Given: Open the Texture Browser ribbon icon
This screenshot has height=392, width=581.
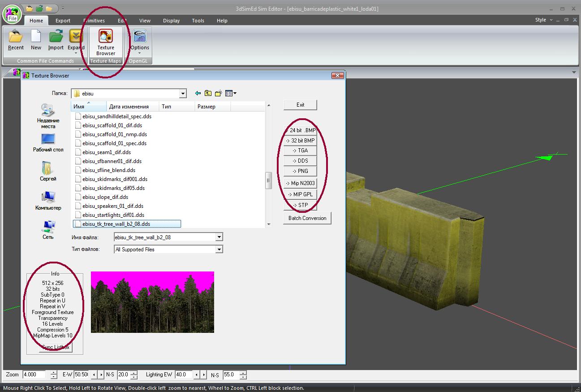Looking at the screenshot, I should click(x=106, y=42).
